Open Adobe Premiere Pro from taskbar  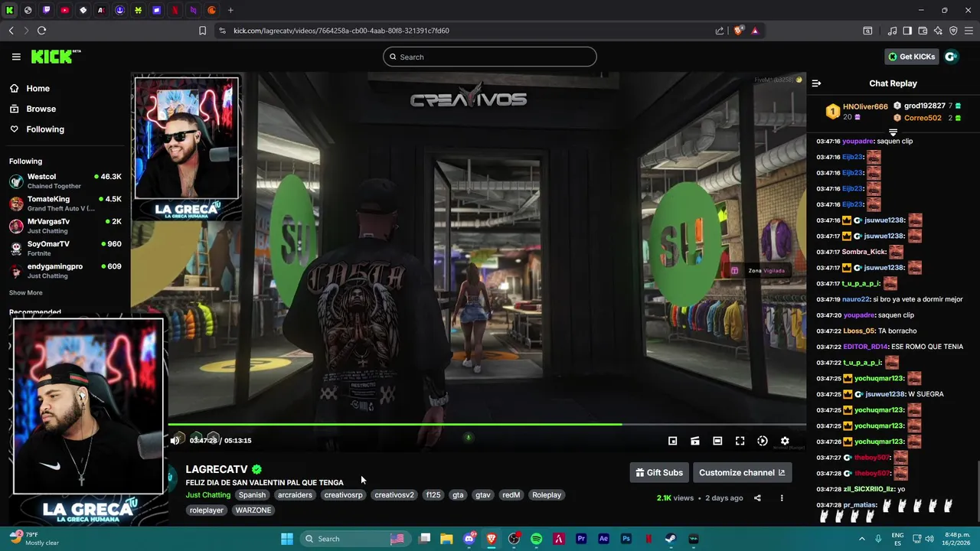581,539
